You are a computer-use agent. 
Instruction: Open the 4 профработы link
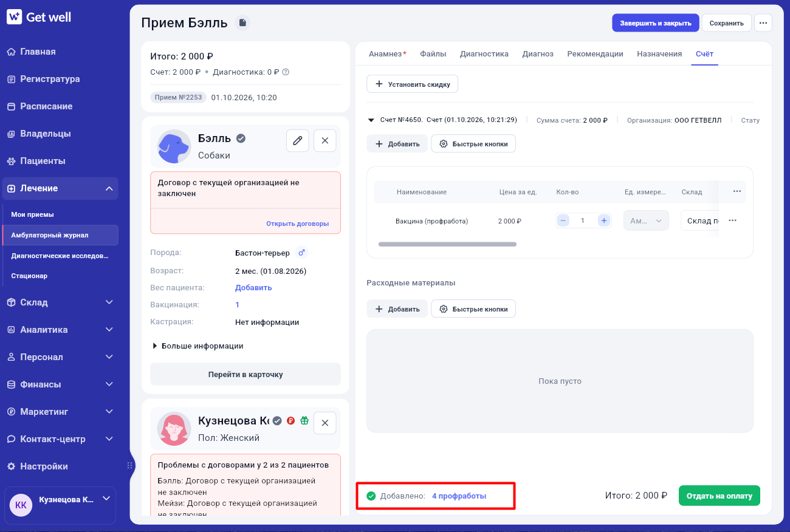point(459,496)
